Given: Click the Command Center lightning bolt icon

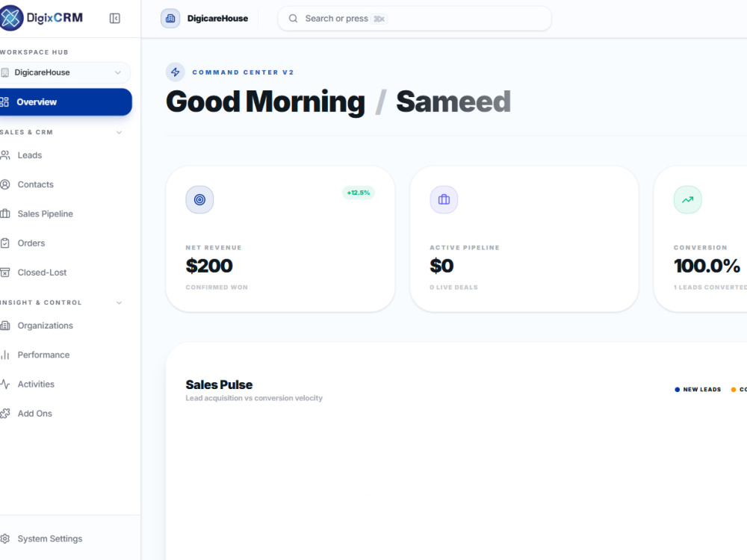Looking at the screenshot, I should click(176, 72).
